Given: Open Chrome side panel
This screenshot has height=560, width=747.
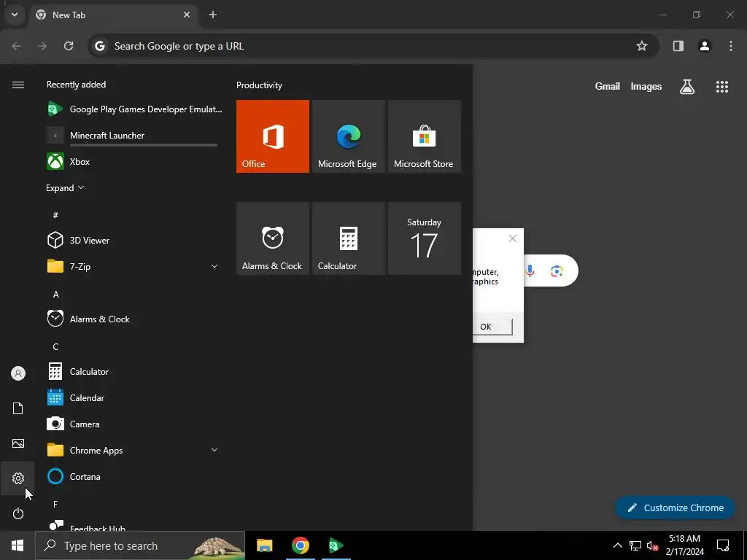Looking at the screenshot, I should [678, 46].
